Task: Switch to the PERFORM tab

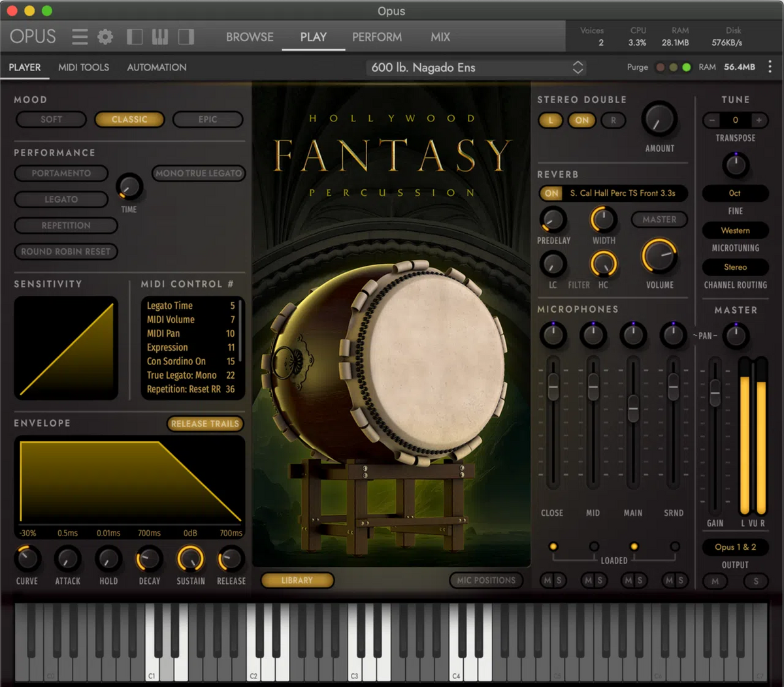Action: tap(377, 37)
